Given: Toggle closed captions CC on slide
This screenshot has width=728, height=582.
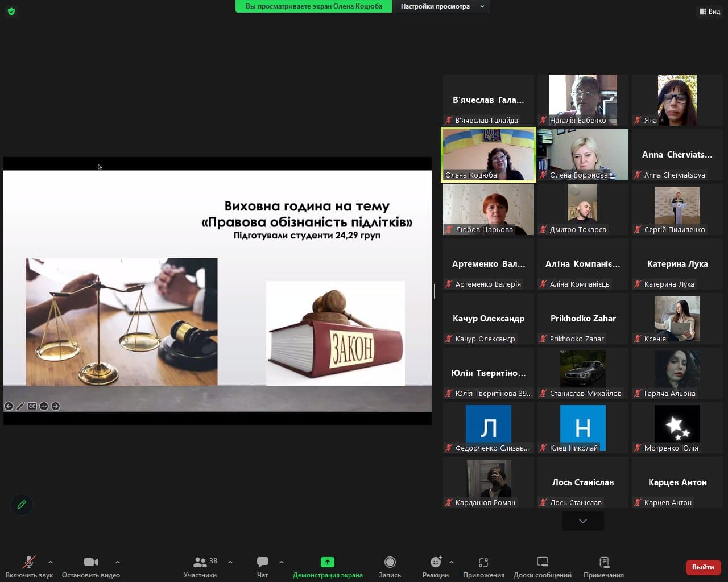Looking at the screenshot, I should click(32, 406).
